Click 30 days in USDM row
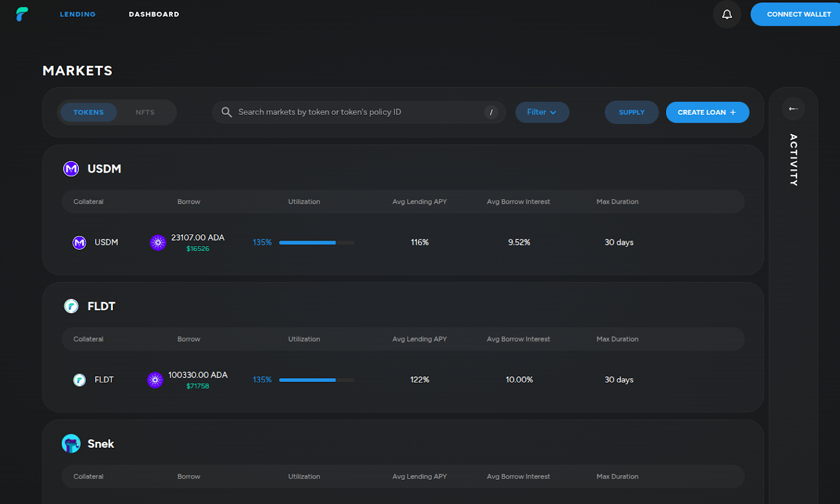The image size is (840, 504). [619, 242]
